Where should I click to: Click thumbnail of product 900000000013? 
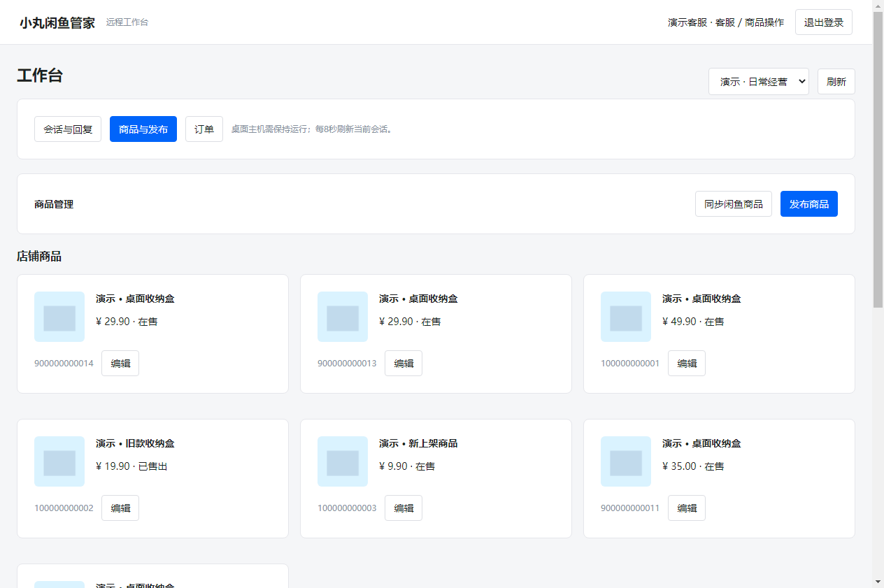pyautogui.click(x=343, y=317)
